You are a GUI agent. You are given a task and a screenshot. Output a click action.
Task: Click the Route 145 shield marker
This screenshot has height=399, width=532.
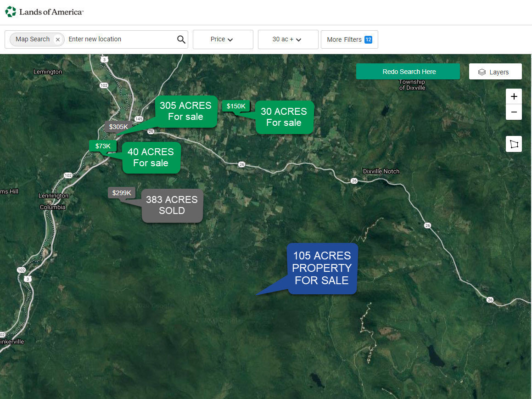point(139,119)
